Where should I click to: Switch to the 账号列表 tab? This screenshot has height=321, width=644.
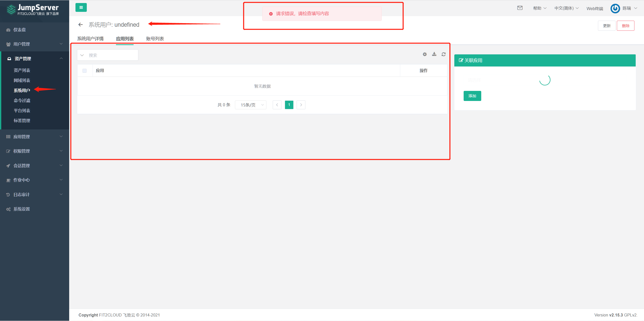click(x=155, y=39)
